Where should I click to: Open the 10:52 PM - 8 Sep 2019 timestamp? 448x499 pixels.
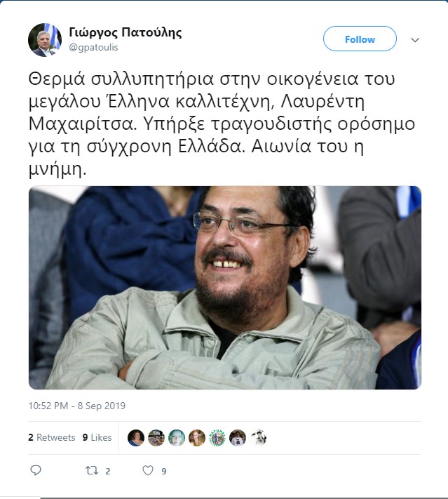[77, 406]
